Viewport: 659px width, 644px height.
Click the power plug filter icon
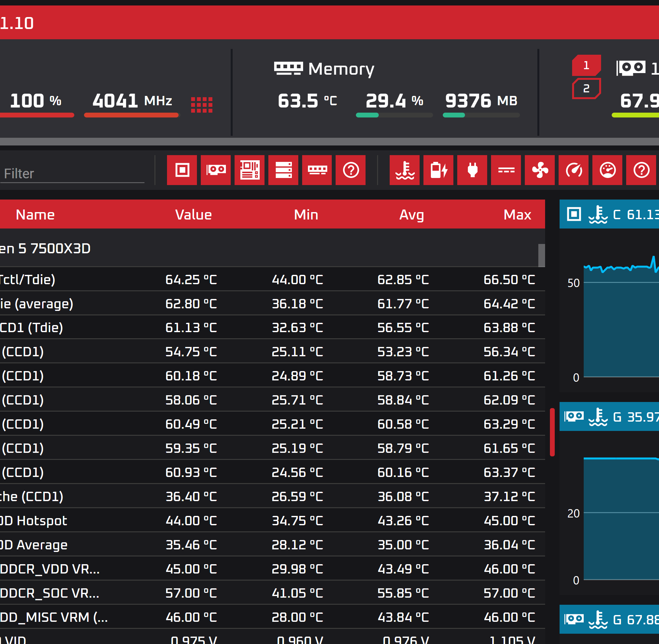pyautogui.click(x=472, y=170)
